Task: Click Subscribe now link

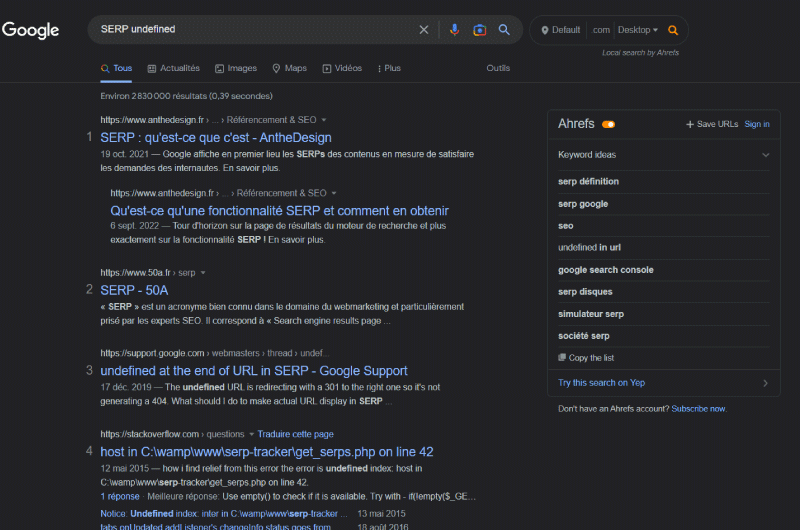Action: click(698, 409)
